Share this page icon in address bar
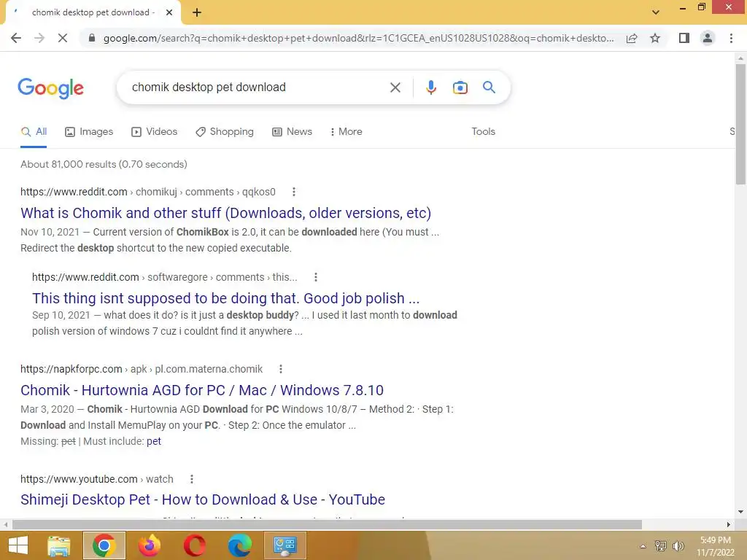 click(632, 38)
